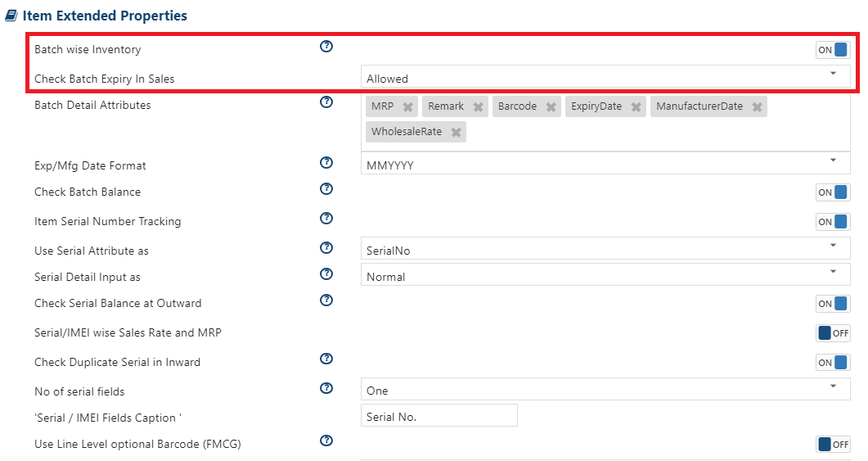The height and width of the screenshot is (461, 868).
Task: Toggle Check Batch Balance switch
Action: 833,192
